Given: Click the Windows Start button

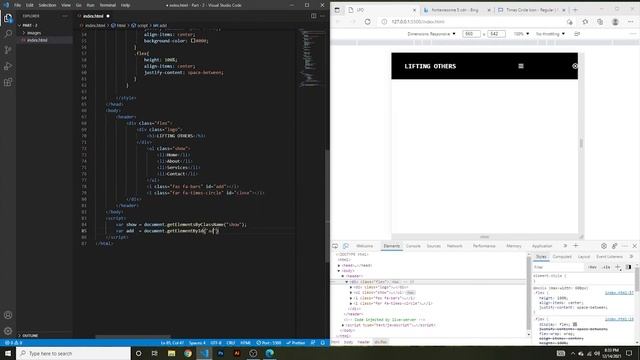Looking at the screenshot, I should [x=8, y=353].
